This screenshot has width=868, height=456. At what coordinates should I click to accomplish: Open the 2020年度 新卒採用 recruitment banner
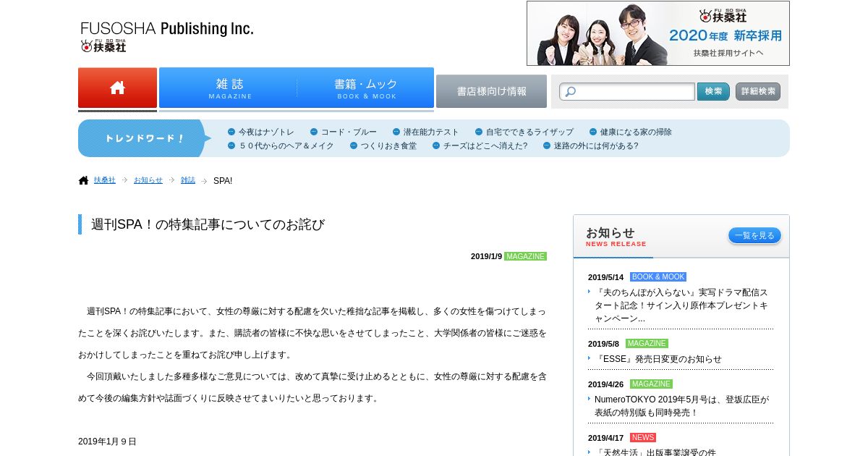tap(658, 33)
